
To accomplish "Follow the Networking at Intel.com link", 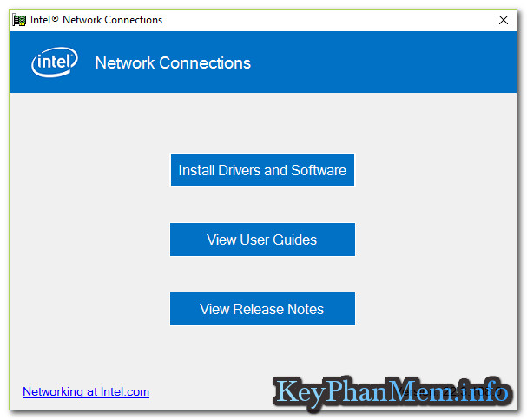I will 86,391.
